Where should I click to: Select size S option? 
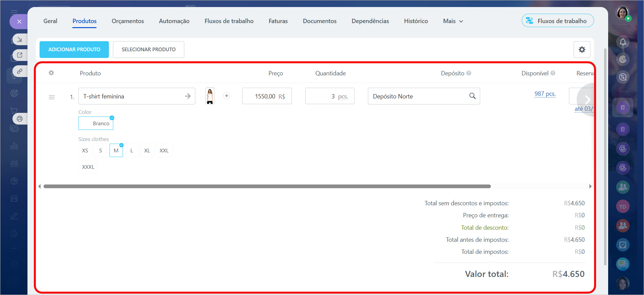point(101,151)
